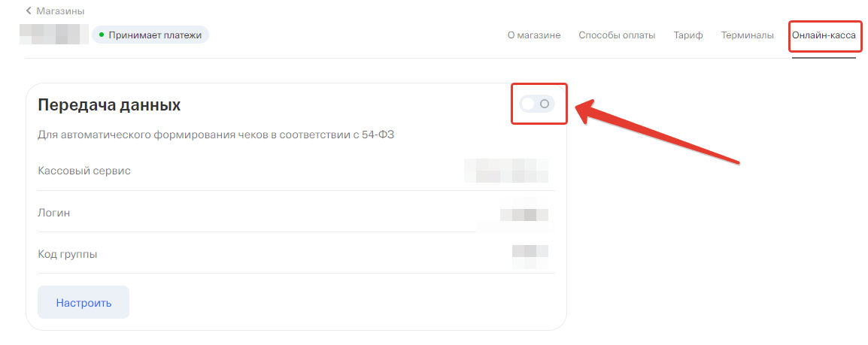Select the Онлайн-касса tab
This screenshot has width=868, height=345.
(824, 35)
